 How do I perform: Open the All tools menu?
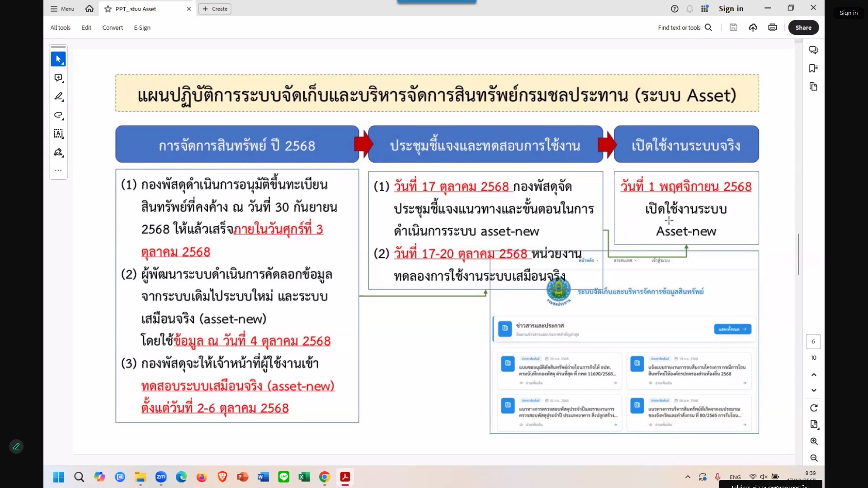point(60,28)
